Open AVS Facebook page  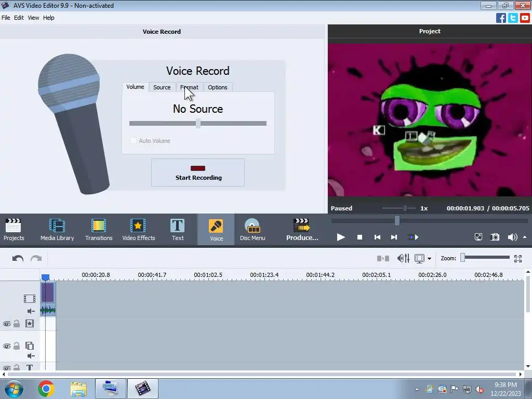[x=501, y=18]
